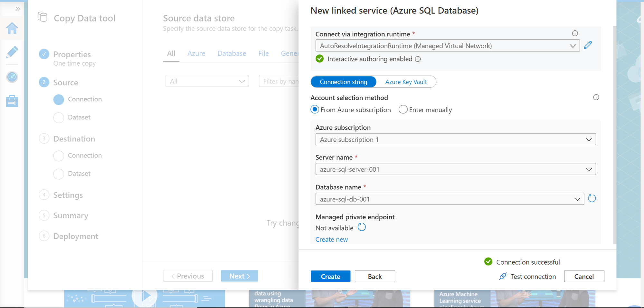Viewport: 644px width, 308px height.
Task: Open the Home icon in left sidebar
Action: [12, 28]
